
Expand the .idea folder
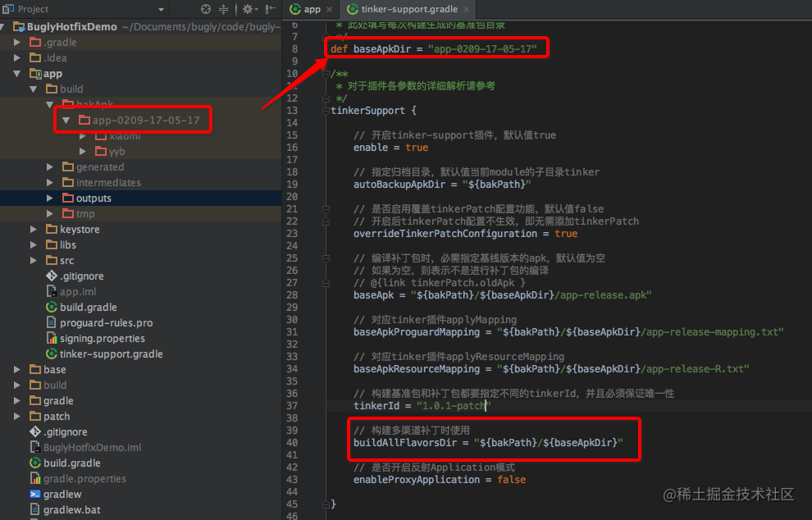click(x=17, y=57)
